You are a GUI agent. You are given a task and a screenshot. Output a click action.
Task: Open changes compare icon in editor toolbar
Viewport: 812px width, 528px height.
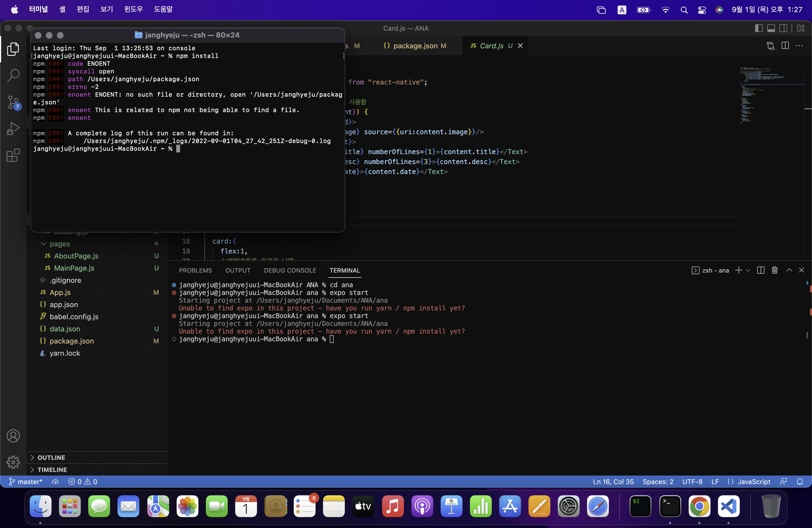pyautogui.click(x=770, y=46)
